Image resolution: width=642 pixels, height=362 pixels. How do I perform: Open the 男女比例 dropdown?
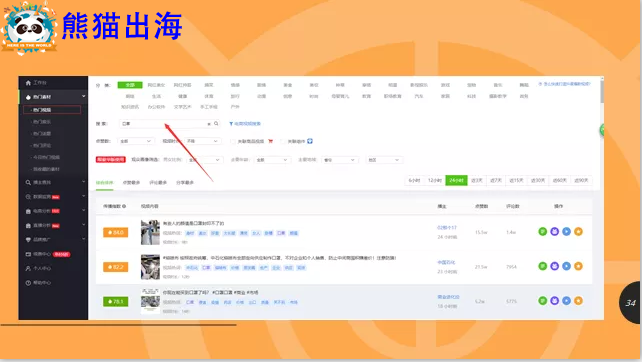pos(205,160)
